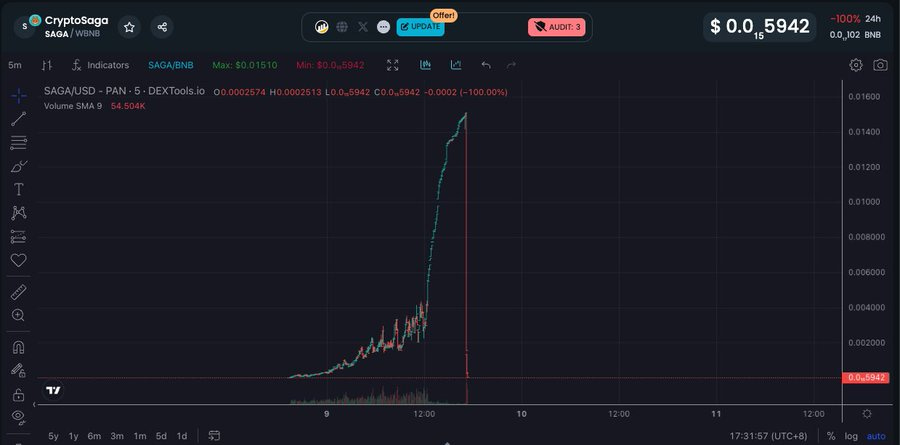The width and height of the screenshot is (900, 445).
Task: Enter fullscreen chart mode
Action: (x=393, y=65)
